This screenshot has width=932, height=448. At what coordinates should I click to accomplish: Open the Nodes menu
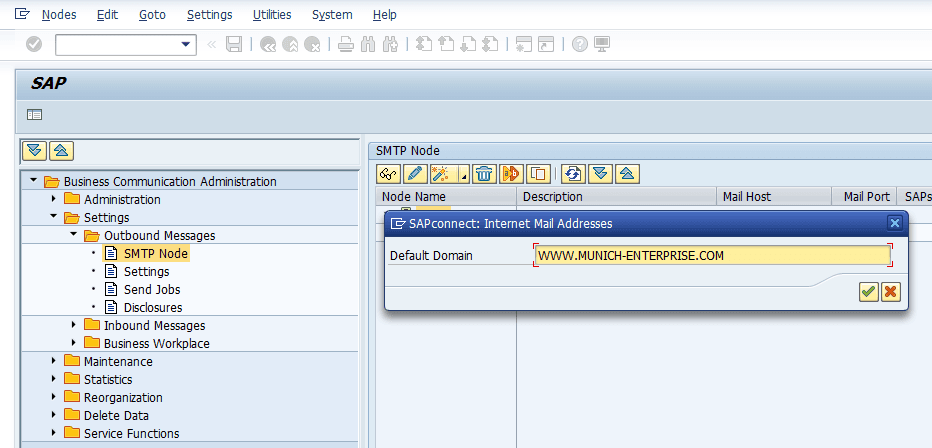click(59, 15)
